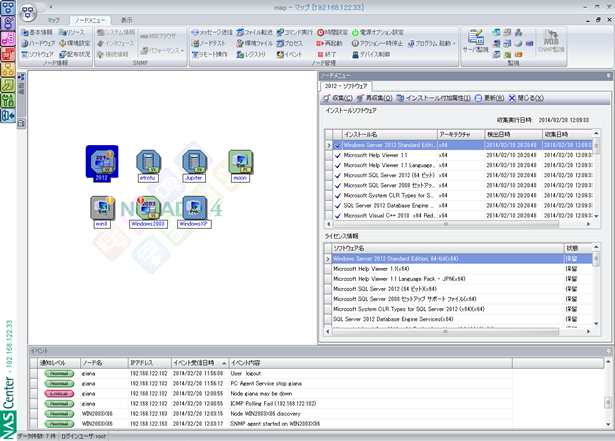Viewport: 615px width, 441px height.
Task: Select the Jupiter node on map
Action: tap(194, 165)
